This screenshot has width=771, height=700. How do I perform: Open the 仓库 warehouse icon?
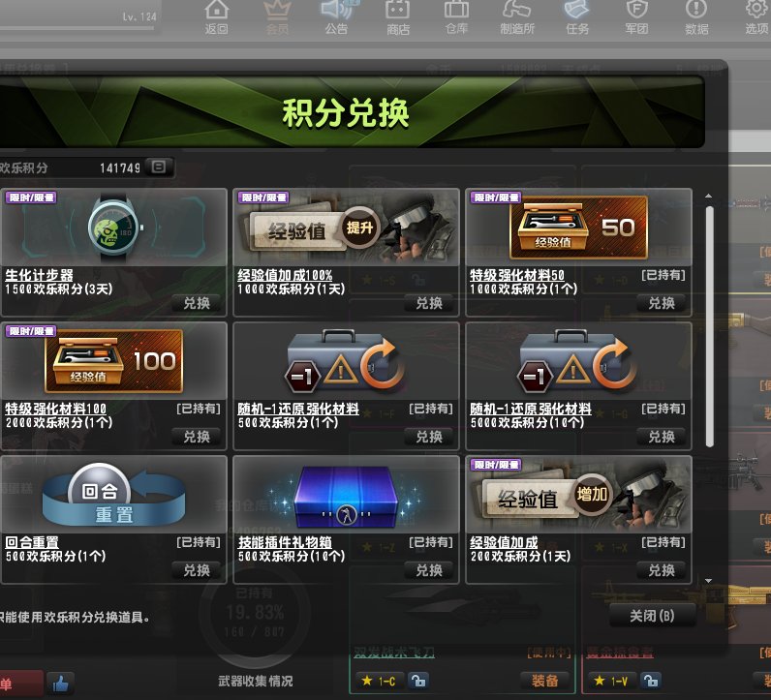pyautogui.click(x=456, y=17)
